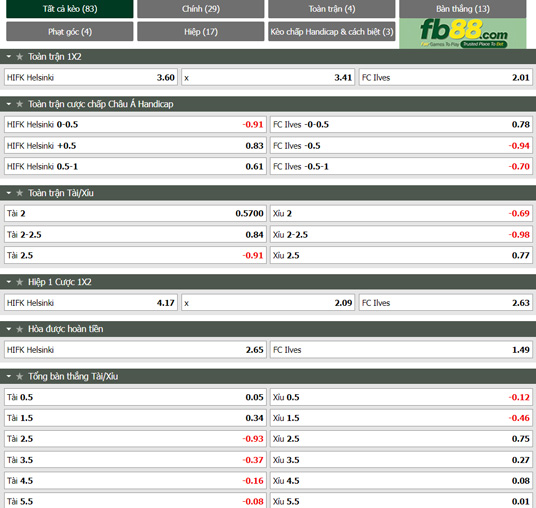
Task: Select Xỉu 2.5 at 0.75
Action: coord(401,439)
